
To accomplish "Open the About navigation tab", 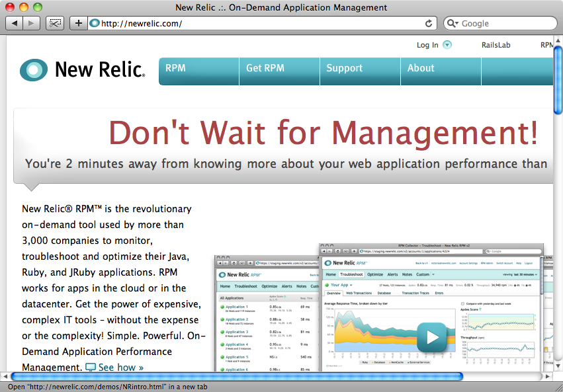I will [x=441, y=71].
